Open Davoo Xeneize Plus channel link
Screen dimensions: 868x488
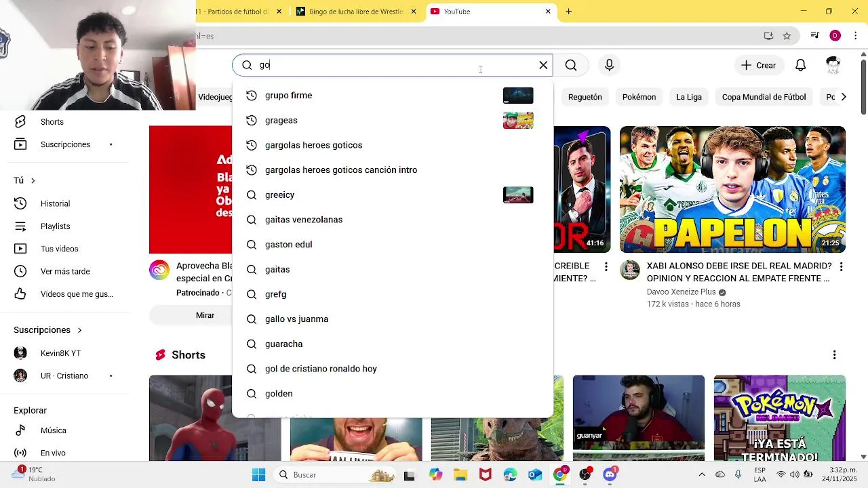point(681,292)
